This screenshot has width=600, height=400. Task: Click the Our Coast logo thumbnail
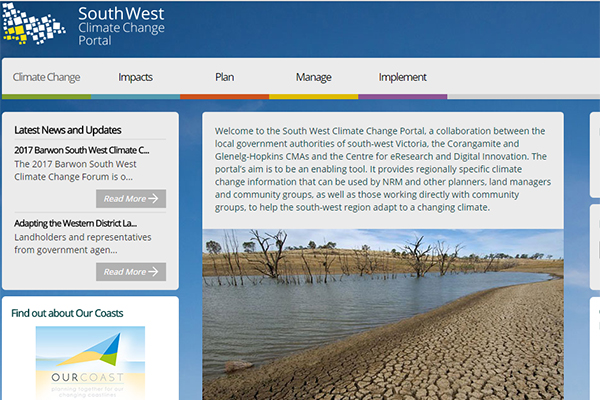(90, 363)
